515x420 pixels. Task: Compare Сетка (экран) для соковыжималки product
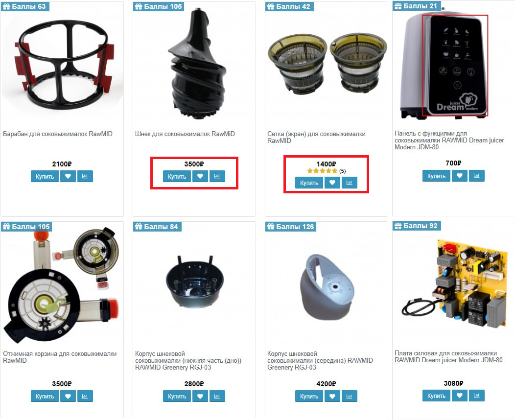pyautogui.click(x=349, y=183)
